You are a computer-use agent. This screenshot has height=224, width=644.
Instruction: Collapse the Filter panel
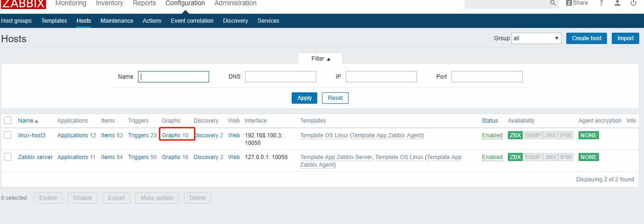(321, 59)
